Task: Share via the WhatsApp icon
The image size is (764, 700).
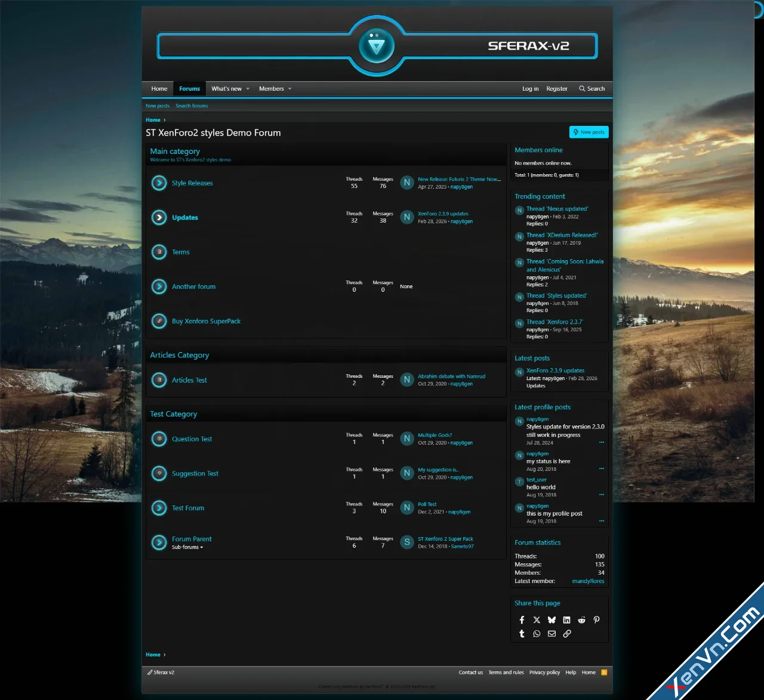Action: (x=537, y=633)
